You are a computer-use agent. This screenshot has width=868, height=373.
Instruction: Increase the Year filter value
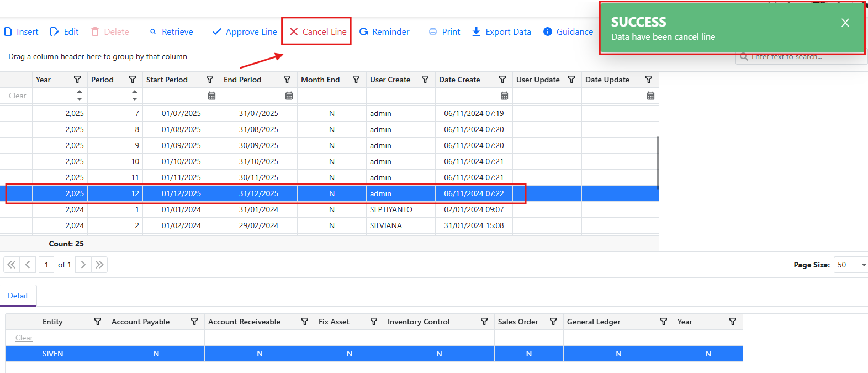[x=80, y=92]
